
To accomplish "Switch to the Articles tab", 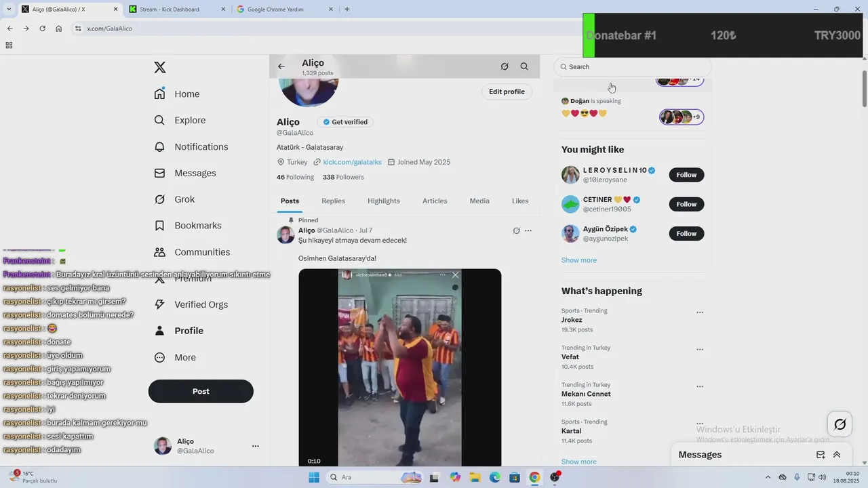I will [435, 201].
